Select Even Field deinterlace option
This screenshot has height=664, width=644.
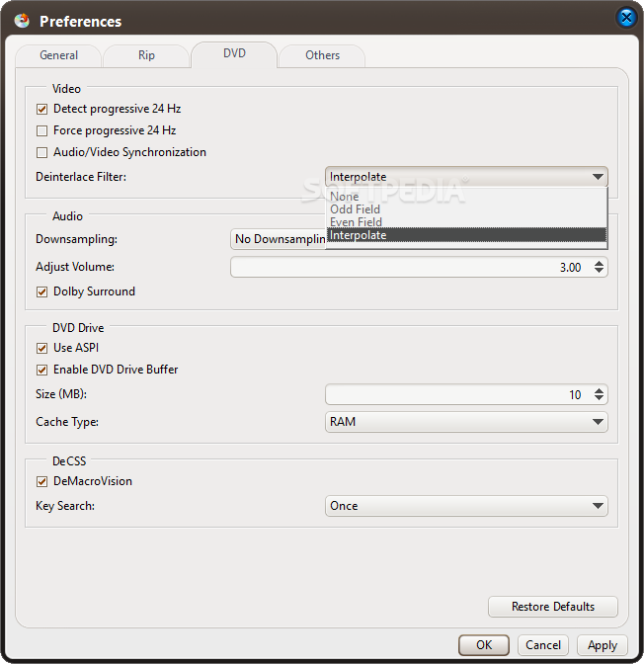pyautogui.click(x=466, y=222)
